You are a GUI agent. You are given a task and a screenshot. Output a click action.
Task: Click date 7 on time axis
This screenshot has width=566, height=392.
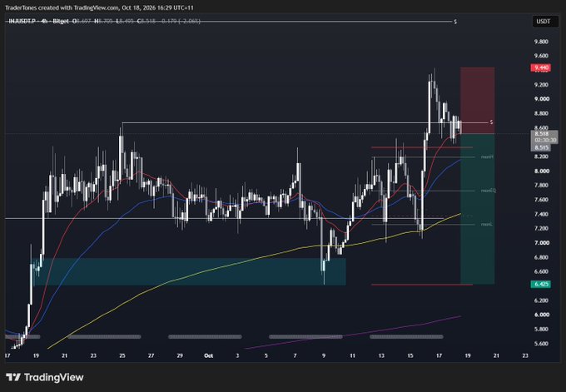(x=295, y=355)
